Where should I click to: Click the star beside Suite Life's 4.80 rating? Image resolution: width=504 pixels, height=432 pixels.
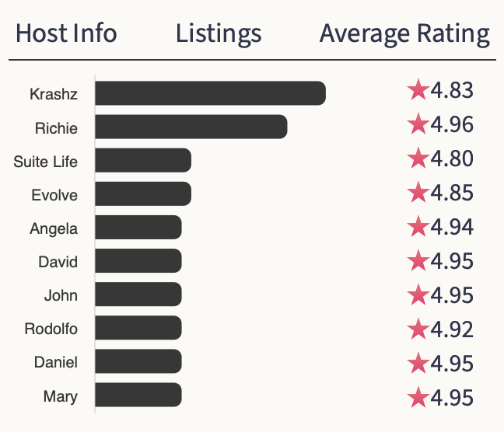[418, 159]
